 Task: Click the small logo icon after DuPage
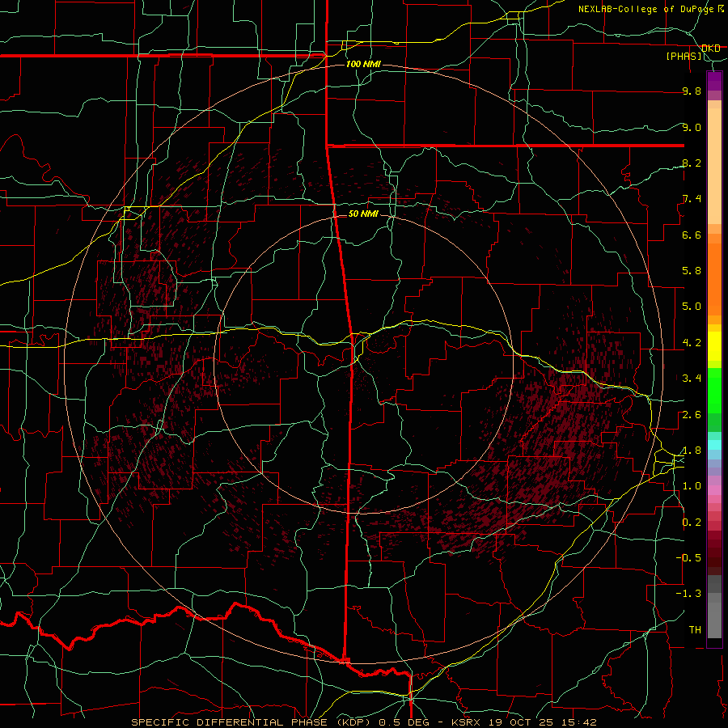pos(721,9)
